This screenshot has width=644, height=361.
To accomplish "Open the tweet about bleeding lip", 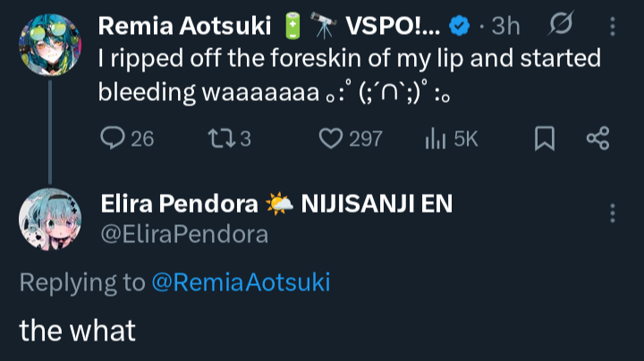I will [x=349, y=74].
